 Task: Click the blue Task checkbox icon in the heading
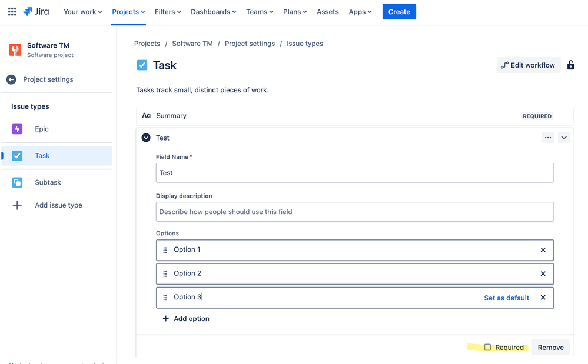coord(142,65)
